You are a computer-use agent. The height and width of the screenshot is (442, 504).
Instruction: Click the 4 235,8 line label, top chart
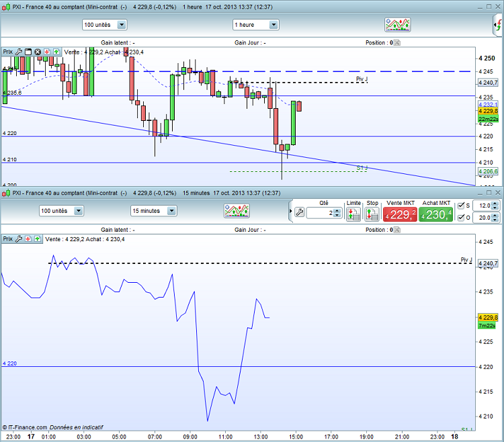click(x=12, y=93)
